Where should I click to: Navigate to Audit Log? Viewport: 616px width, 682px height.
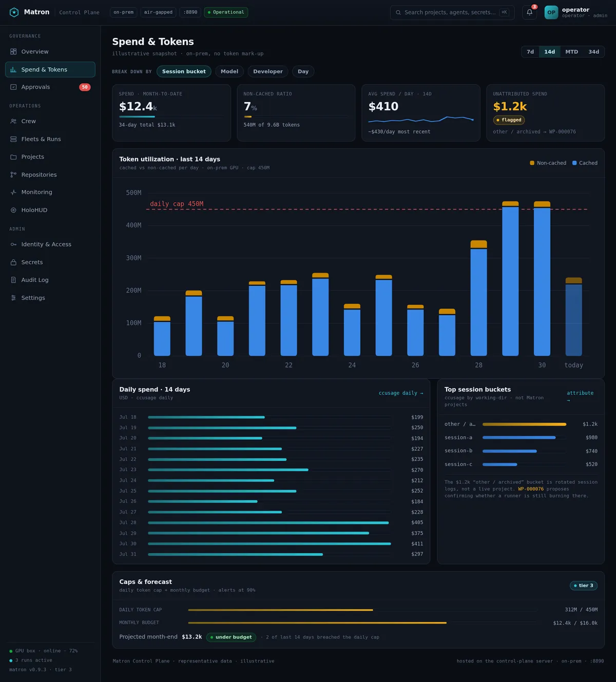(50, 280)
